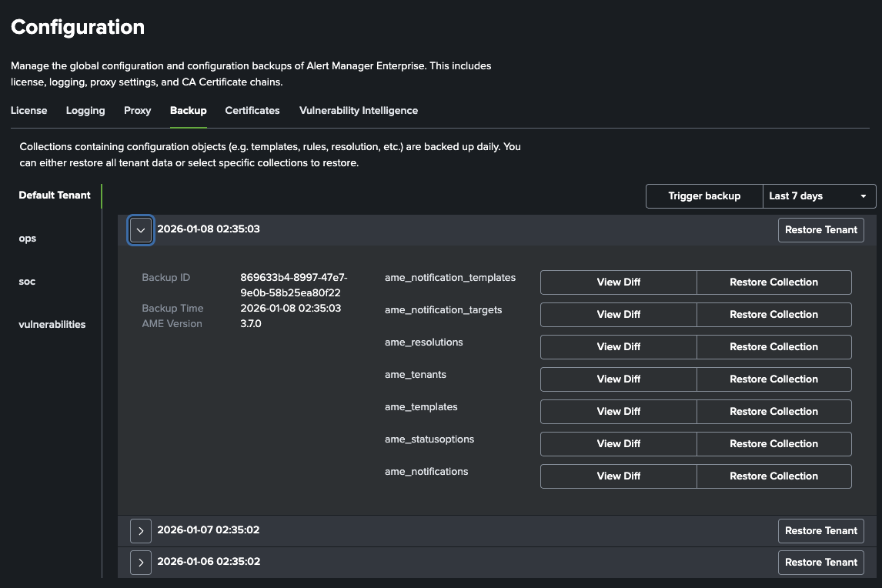Switch to the License tab
The height and width of the screenshot is (588, 882).
(x=28, y=111)
